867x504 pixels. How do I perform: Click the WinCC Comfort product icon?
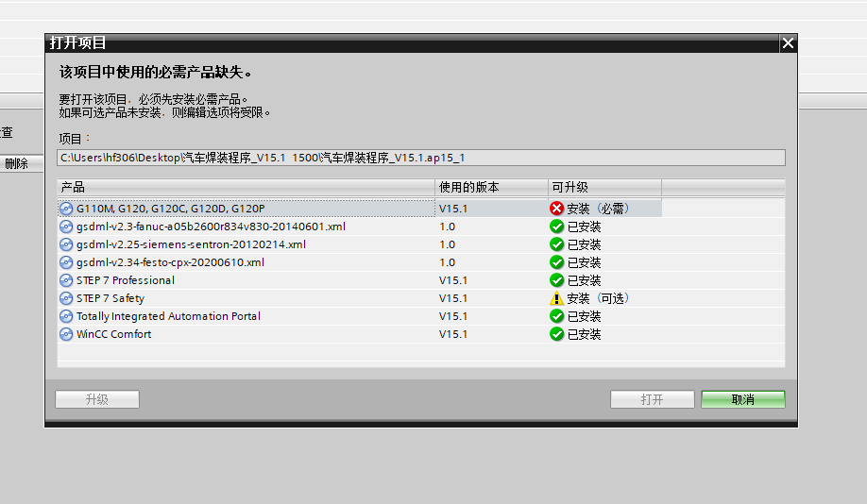coord(66,334)
